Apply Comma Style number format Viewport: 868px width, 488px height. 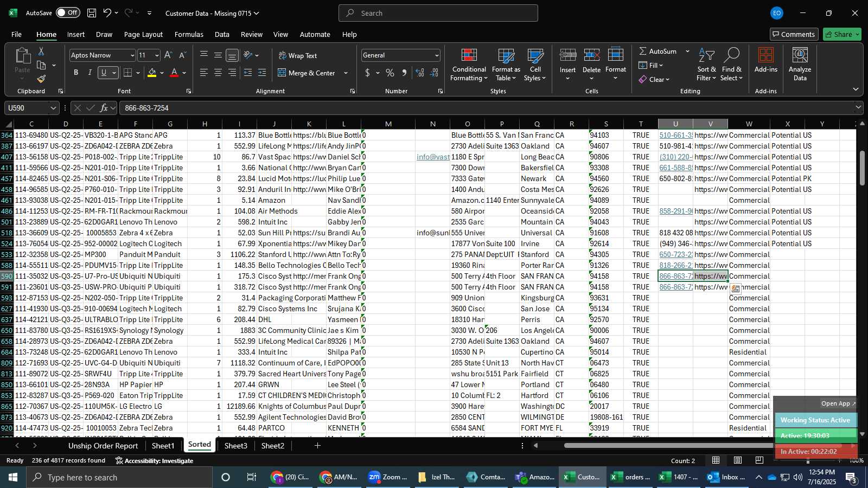[404, 73]
